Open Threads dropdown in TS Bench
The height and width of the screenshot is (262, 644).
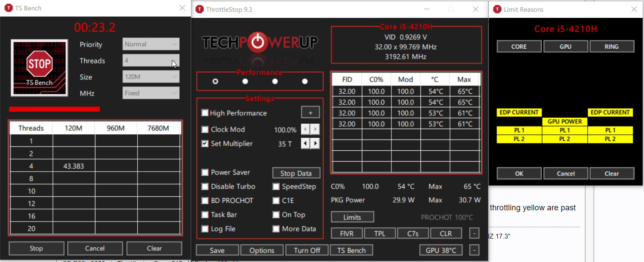point(151,60)
